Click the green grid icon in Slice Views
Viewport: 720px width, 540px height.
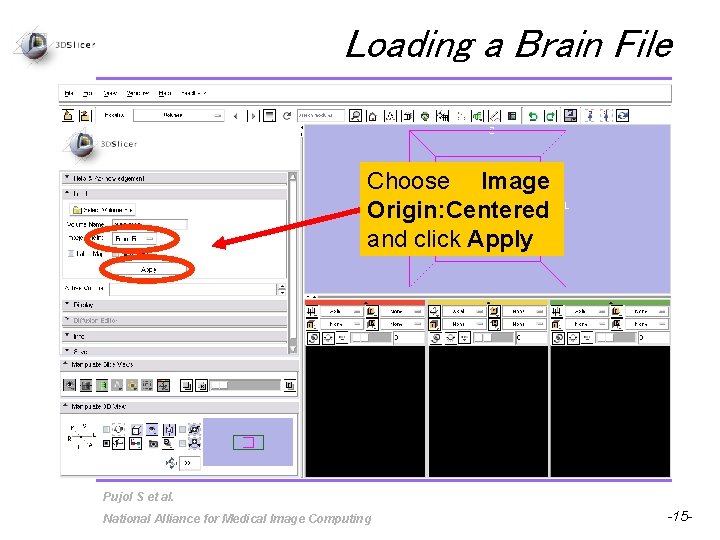click(x=101, y=385)
